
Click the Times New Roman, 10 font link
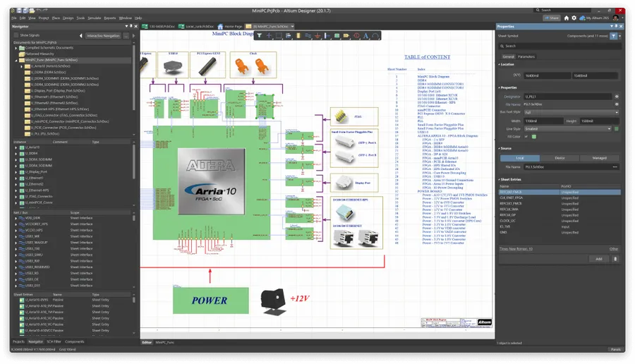(516, 248)
